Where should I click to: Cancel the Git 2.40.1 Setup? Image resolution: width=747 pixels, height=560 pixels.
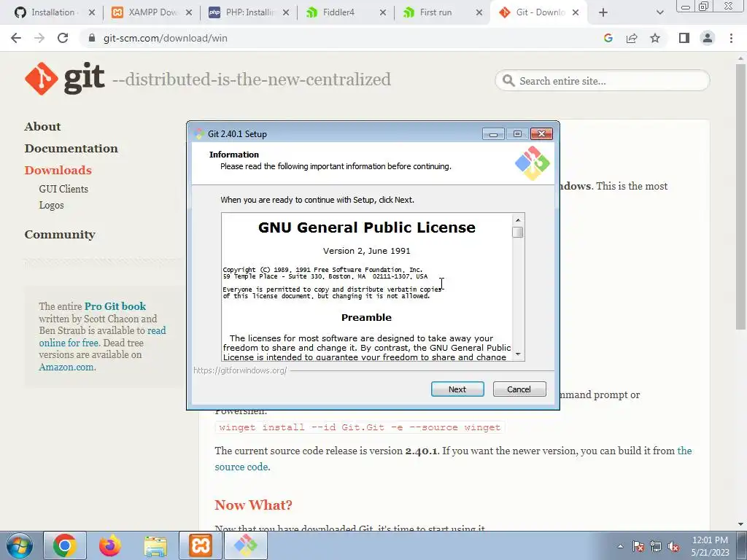tap(519, 389)
